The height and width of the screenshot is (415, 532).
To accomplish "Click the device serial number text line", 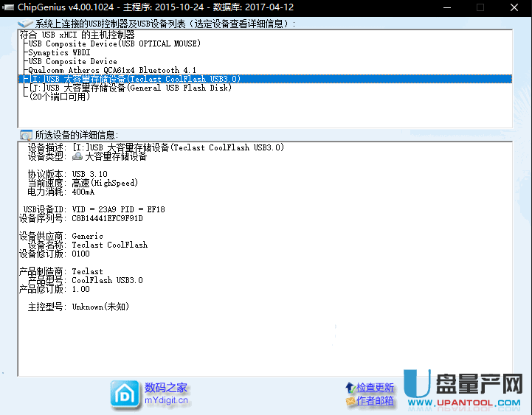I will pyautogui.click(x=81, y=218).
